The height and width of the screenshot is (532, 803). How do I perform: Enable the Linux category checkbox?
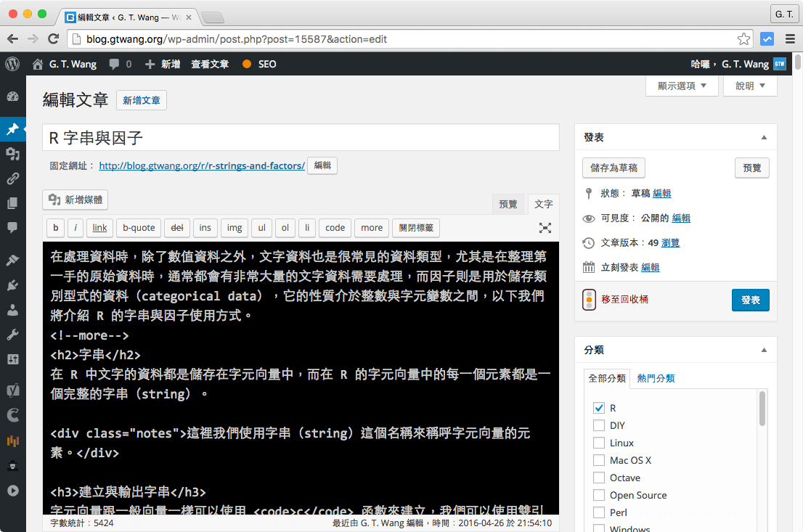599,443
